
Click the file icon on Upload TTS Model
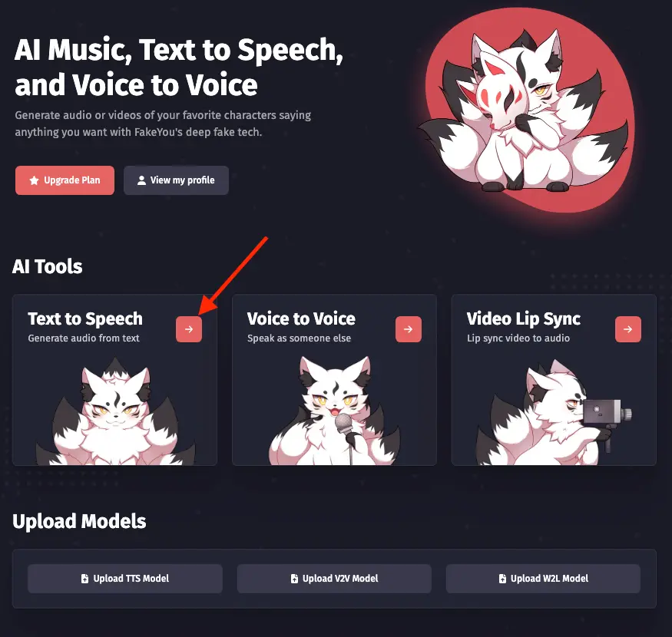point(84,579)
